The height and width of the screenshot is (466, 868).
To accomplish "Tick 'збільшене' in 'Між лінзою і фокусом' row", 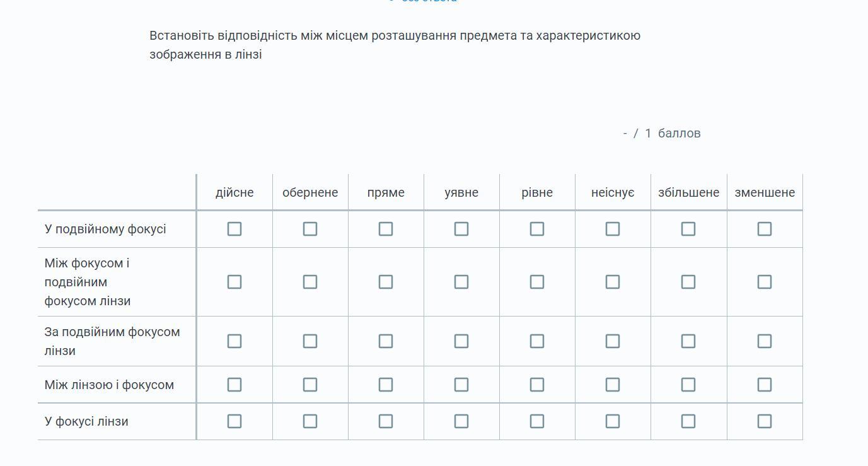I will coord(688,385).
